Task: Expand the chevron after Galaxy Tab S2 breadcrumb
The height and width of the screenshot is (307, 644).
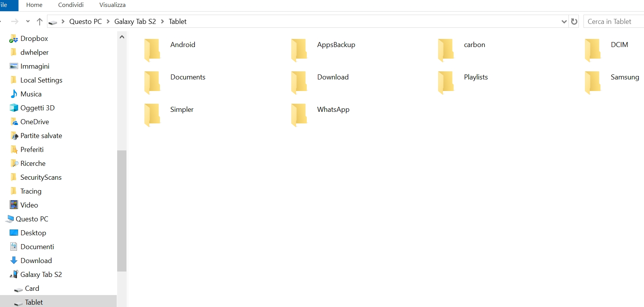Action: (x=162, y=22)
